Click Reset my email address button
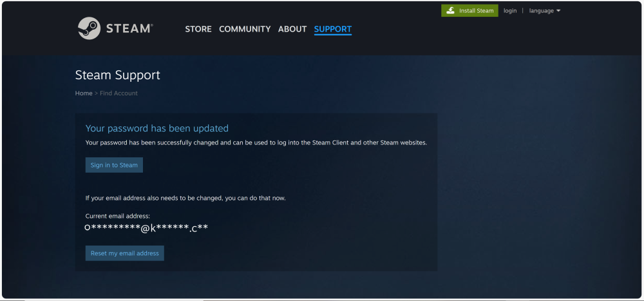 point(125,253)
